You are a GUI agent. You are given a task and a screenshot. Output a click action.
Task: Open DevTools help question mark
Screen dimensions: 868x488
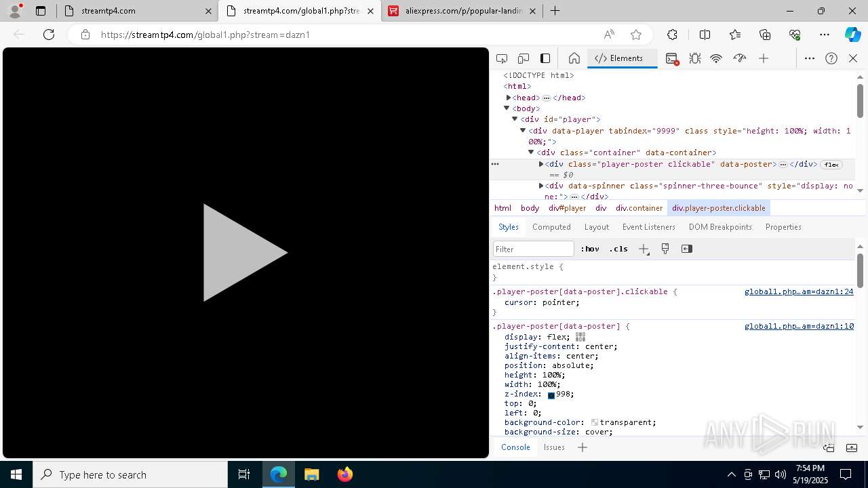831,58
